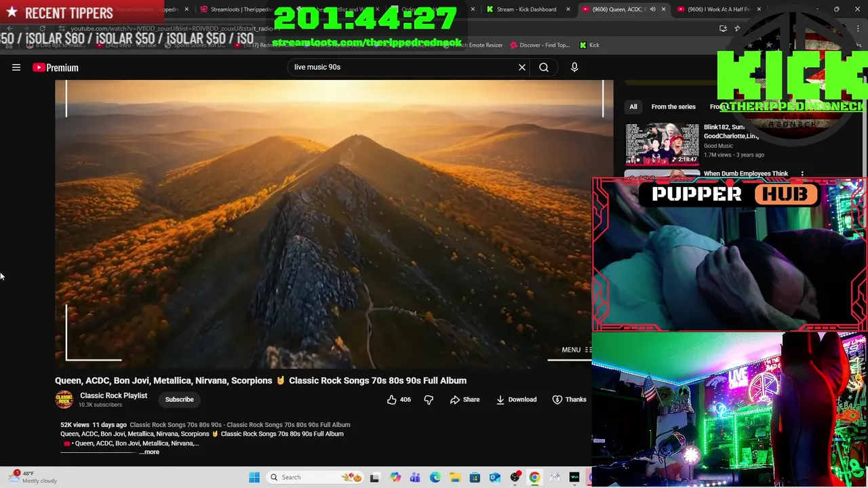Run search with the magnifier button
Image resolution: width=868 pixels, height=488 pixels.
(544, 67)
